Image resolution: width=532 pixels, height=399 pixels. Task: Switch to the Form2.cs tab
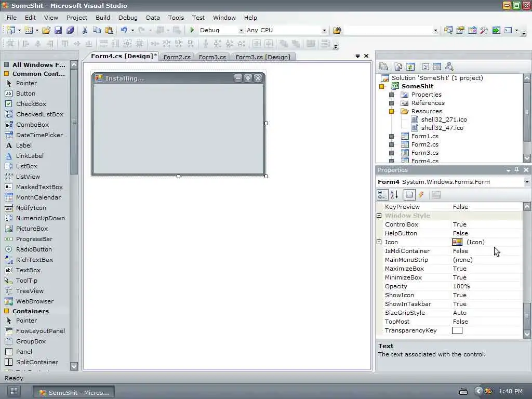click(x=177, y=57)
